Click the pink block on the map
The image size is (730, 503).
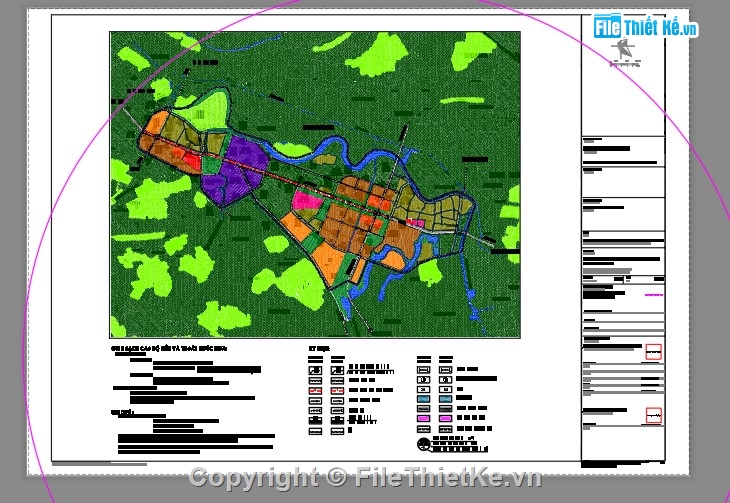306,200
